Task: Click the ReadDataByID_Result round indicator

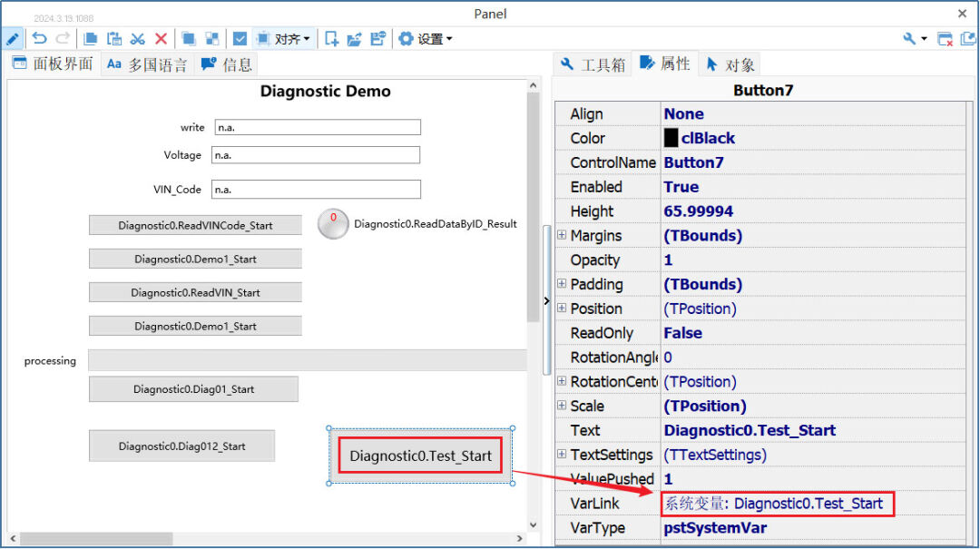Action: (333, 224)
